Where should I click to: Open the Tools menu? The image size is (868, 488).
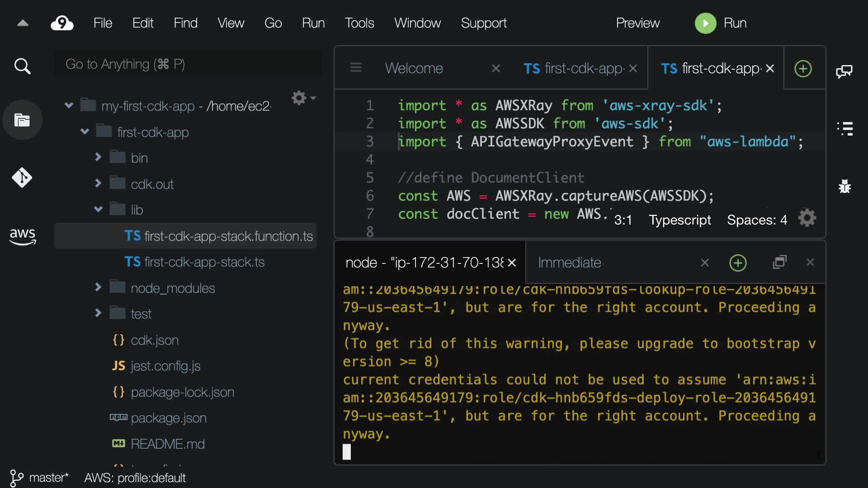click(359, 23)
